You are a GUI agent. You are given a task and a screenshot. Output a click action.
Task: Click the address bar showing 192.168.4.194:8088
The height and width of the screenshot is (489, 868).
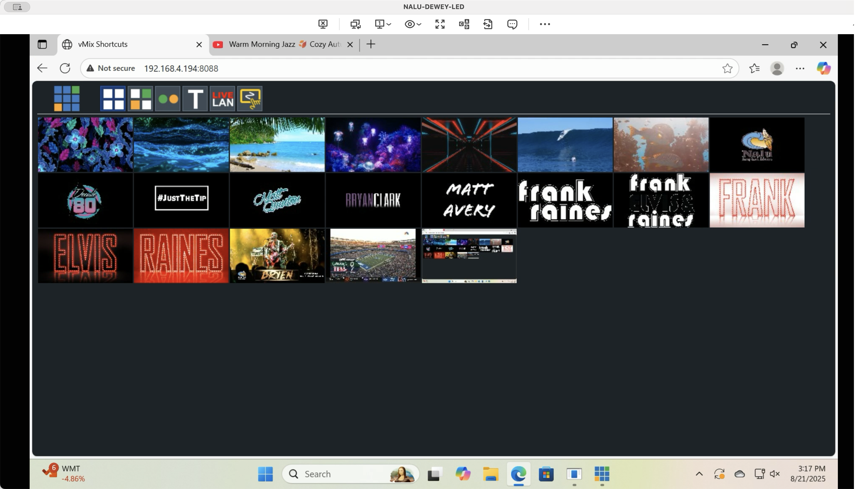pos(409,68)
